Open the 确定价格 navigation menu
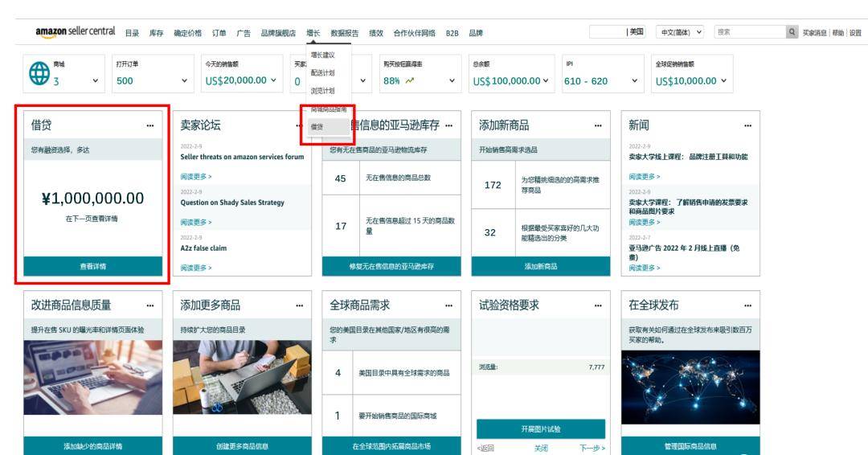 [187, 33]
